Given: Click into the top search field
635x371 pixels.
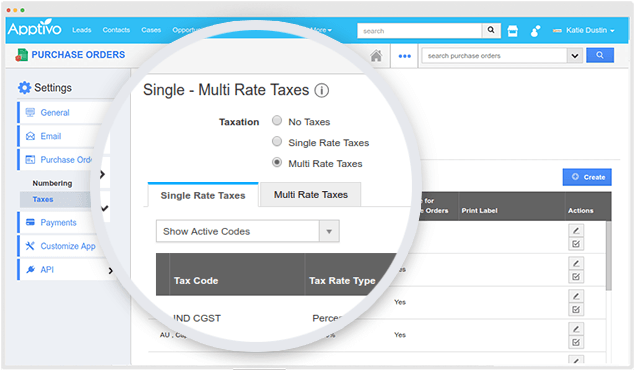Looking at the screenshot, I should [420, 31].
